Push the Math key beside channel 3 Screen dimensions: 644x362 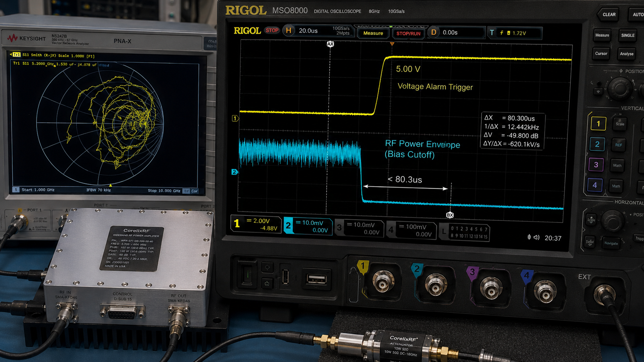(x=617, y=165)
